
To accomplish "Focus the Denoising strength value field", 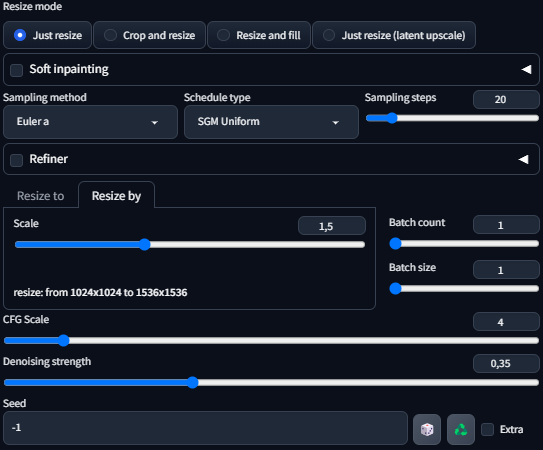I will (506, 363).
